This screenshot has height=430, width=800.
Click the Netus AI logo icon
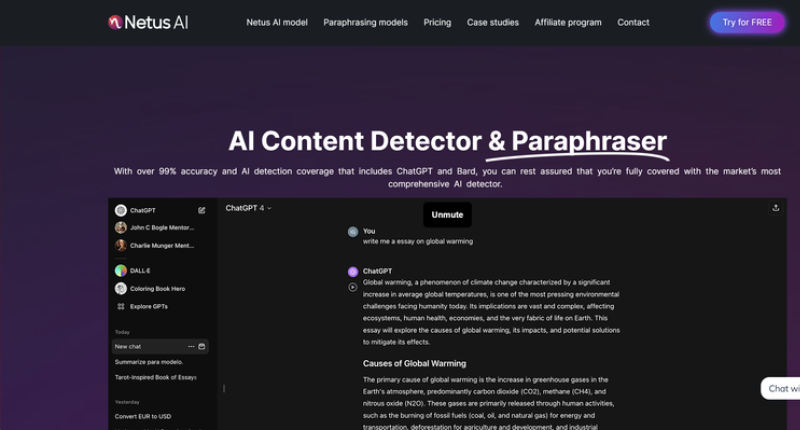[x=115, y=22]
